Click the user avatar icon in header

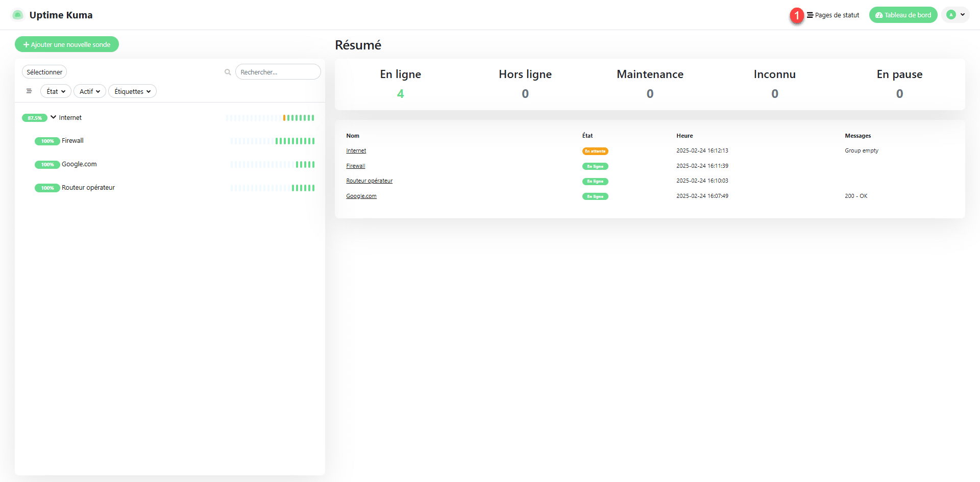click(x=951, y=15)
